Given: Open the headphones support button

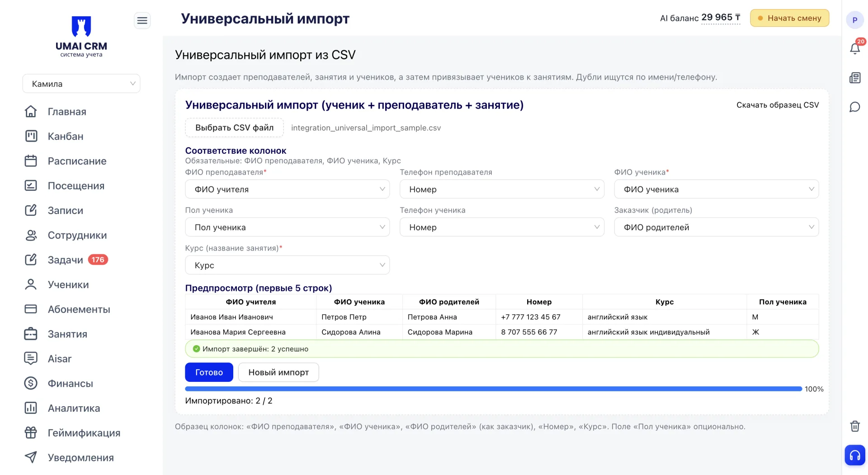Looking at the screenshot, I should pos(855,455).
